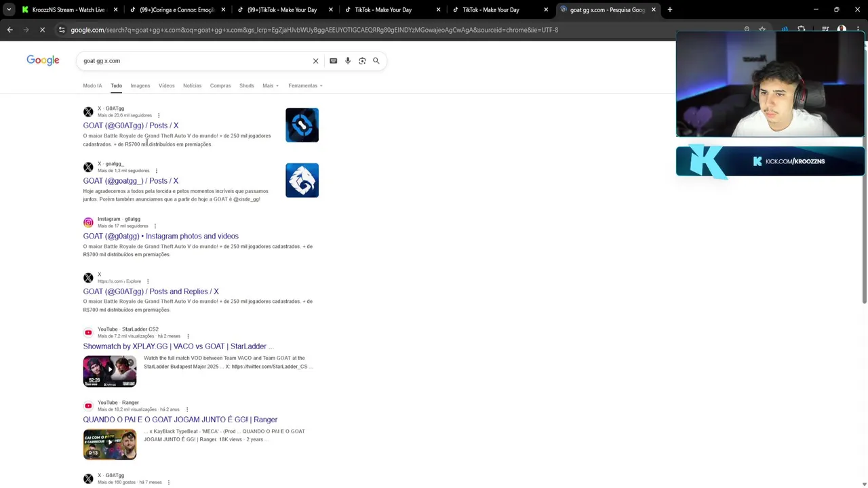Viewport: 868px width, 488px height.
Task: Play the StarLadder showmatch video thumbnail
Action: (x=110, y=371)
